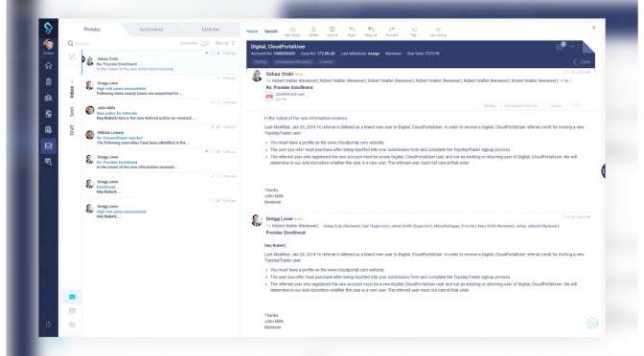This screenshot has width=644, height=356.
Task: Archive the selected email
Action: tap(332, 32)
